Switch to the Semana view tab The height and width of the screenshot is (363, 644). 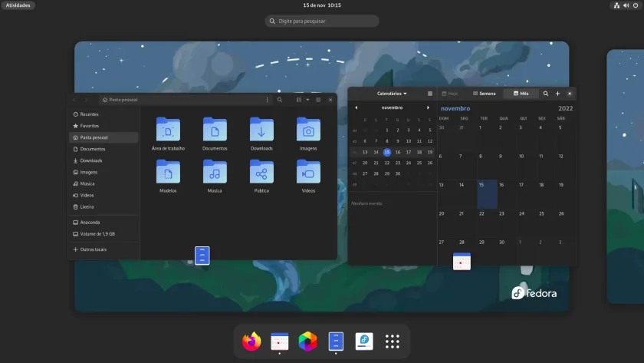point(485,94)
